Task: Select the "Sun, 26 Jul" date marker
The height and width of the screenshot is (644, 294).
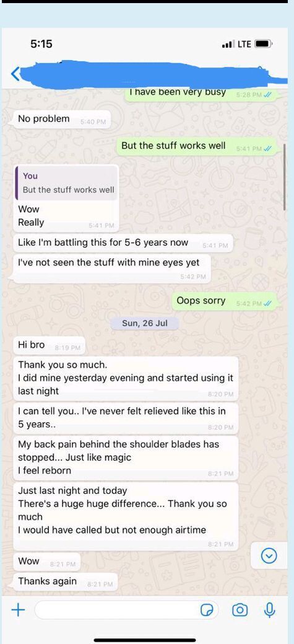Action: [x=145, y=323]
